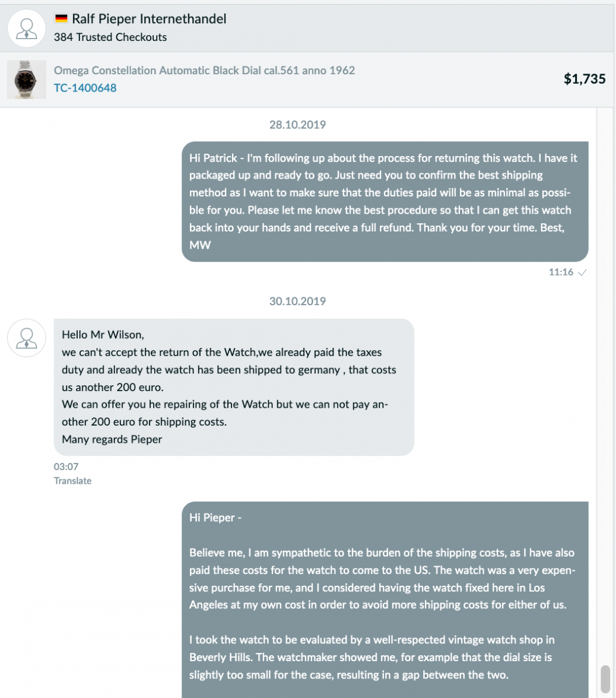Image resolution: width=616 pixels, height=698 pixels.
Task: Open the Omega Constellation watch thumbnail
Action: click(x=27, y=80)
